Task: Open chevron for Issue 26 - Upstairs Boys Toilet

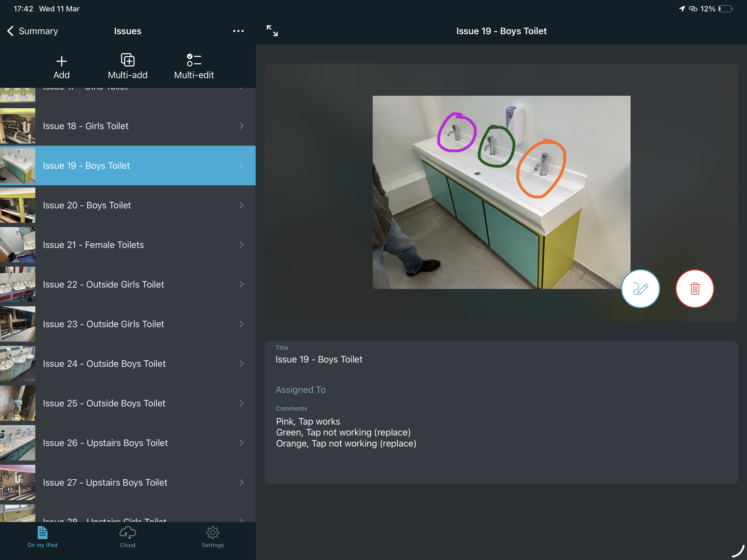Action: (241, 443)
